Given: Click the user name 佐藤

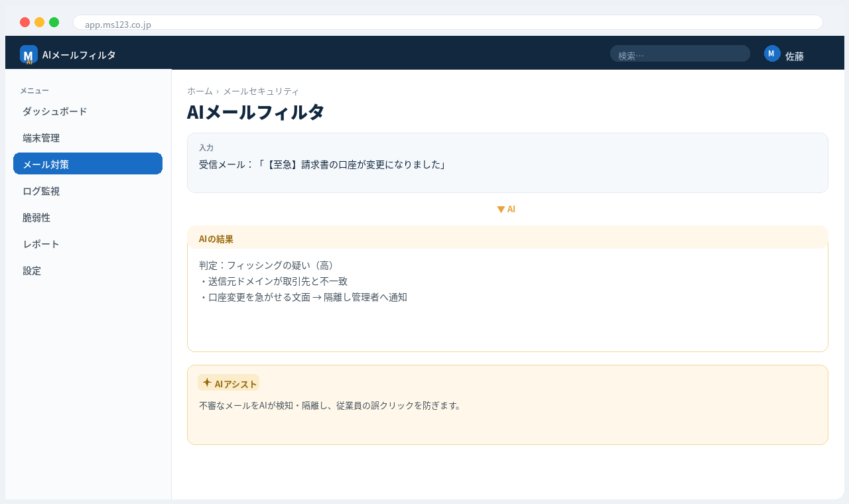Looking at the screenshot, I should click(795, 56).
